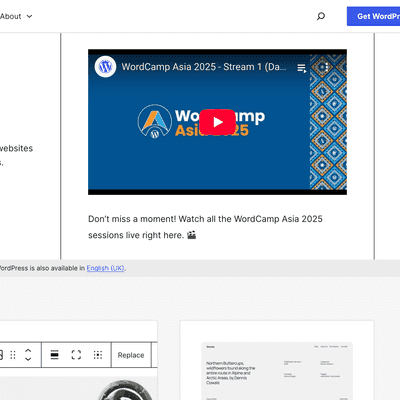Click the move down arrow in block toolbar
Viewport: 400px width, 400px height.
click(28, 359)
